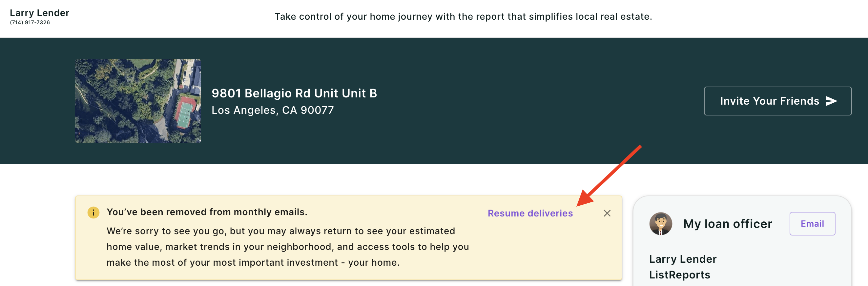The image size is (868, 286).
Task: Email my loan officer
Action: 812,224
